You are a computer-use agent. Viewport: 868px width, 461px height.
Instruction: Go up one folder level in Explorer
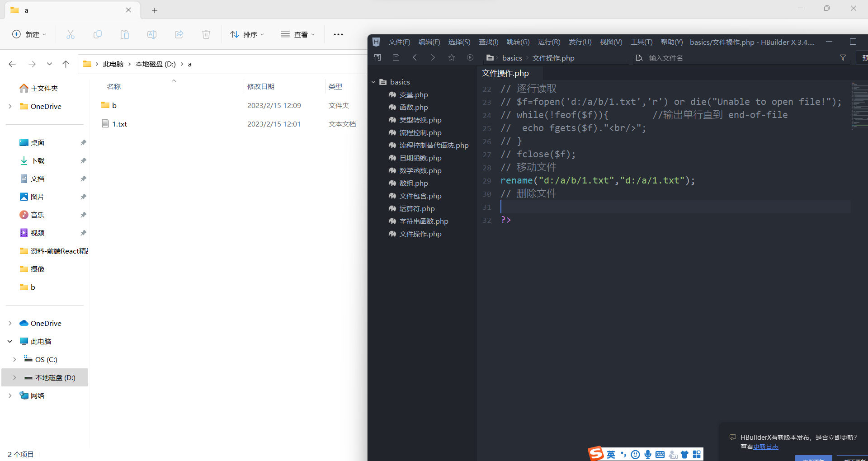tap(66, 64)
